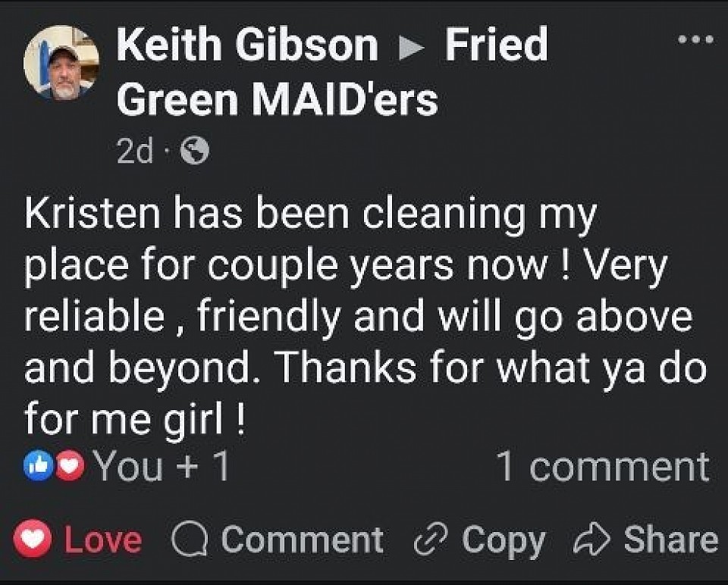Click the globe public audience icon
This screenshot has width=728, height=585.
click(196, 153)
